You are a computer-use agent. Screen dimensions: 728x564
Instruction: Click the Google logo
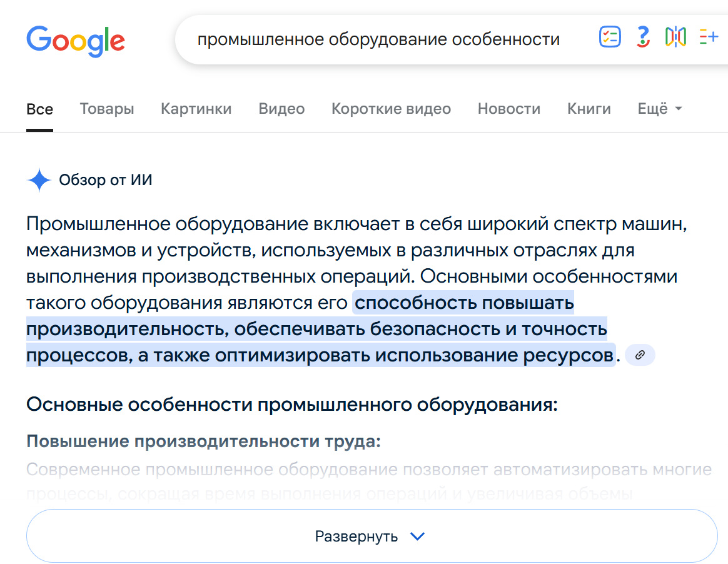[x=75, y=41]
